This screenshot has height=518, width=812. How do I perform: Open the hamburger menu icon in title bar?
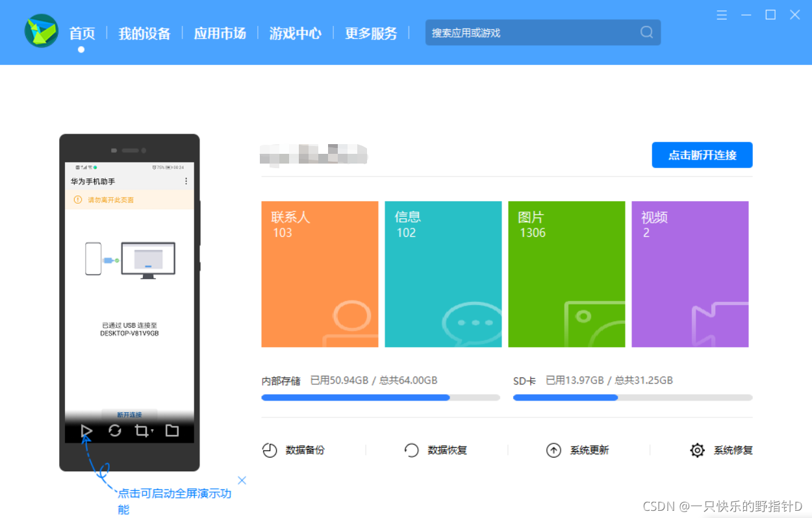tap(722, 15)
